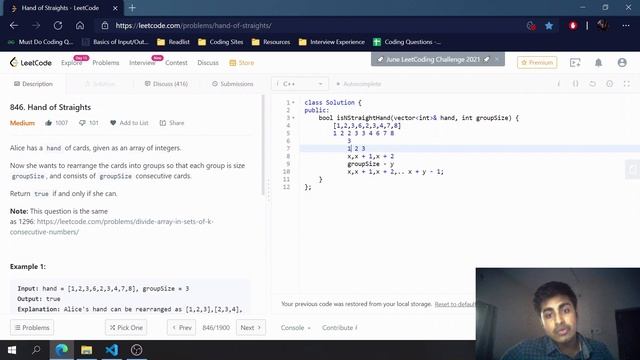Go to Prev problem
This screenshot has height=360, width=640.
(181, 328)
